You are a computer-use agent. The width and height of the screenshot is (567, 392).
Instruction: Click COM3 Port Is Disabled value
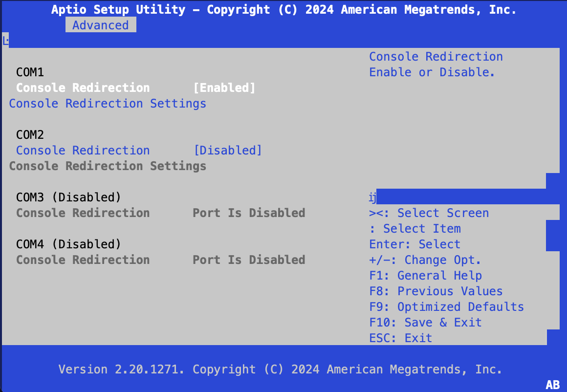(x=249, y=213)
